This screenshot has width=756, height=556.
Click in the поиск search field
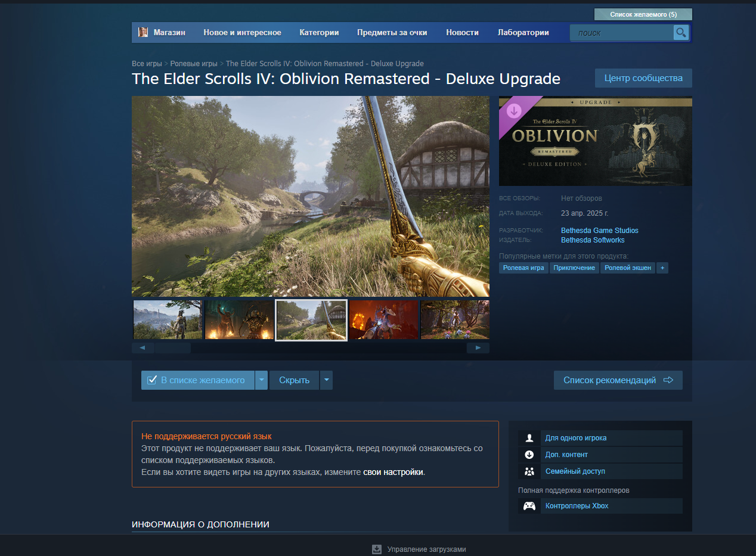pos(622,33)
